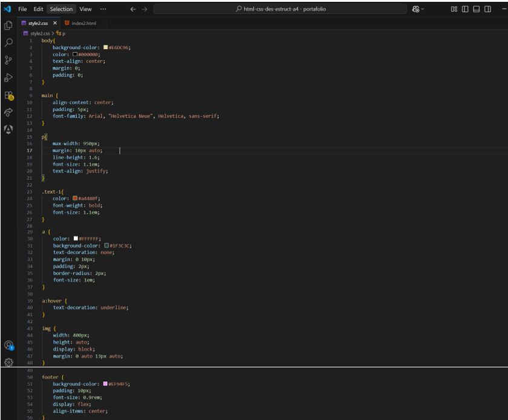Open Extensions view with warning badge
This screenshot has width=508, height=420.
(x=8, y=96)
